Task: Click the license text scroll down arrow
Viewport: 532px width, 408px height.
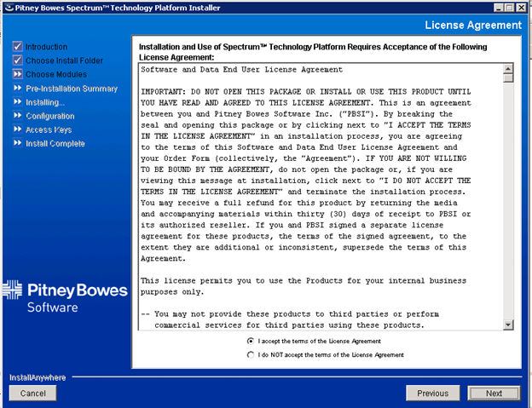Action: 508,325
